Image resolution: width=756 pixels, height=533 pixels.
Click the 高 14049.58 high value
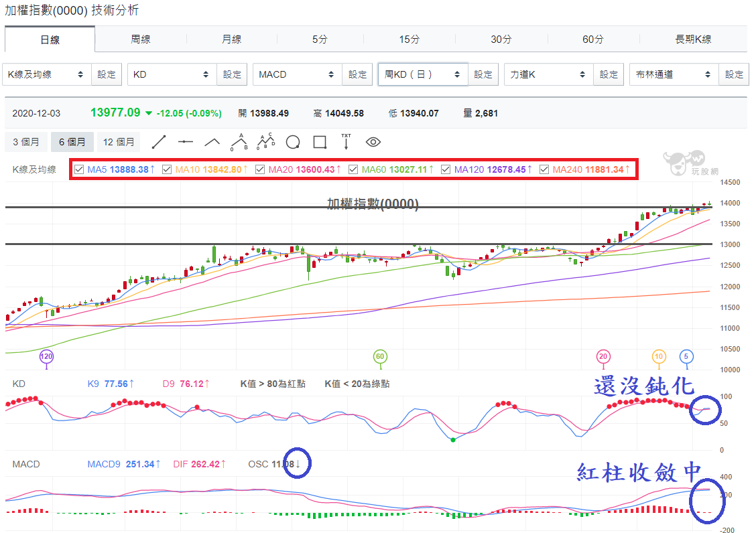(338, 113)
